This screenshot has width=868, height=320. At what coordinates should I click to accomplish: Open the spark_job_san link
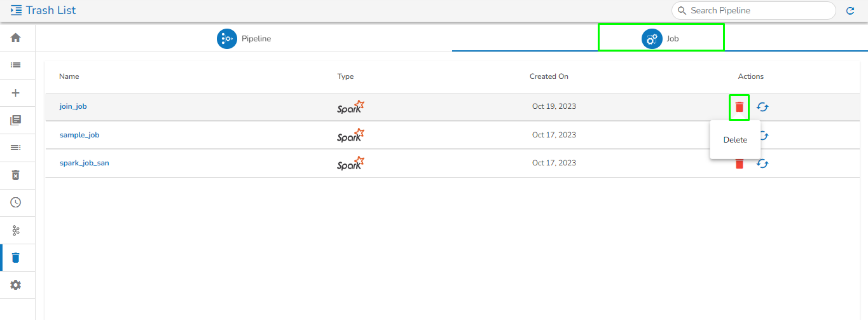point(85,163)
